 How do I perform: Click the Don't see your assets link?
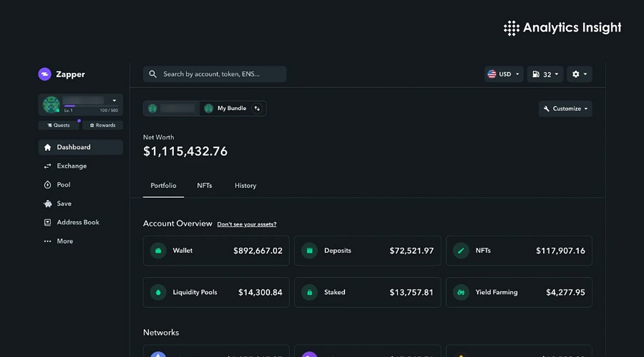pos(246,224)
